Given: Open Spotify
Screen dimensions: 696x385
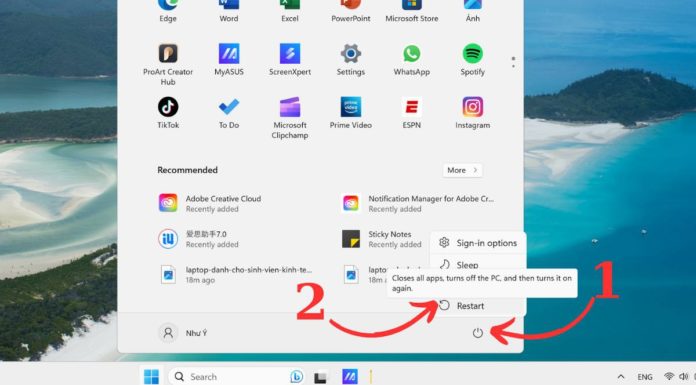Looking at the screenshot, I should pos(472,60).
